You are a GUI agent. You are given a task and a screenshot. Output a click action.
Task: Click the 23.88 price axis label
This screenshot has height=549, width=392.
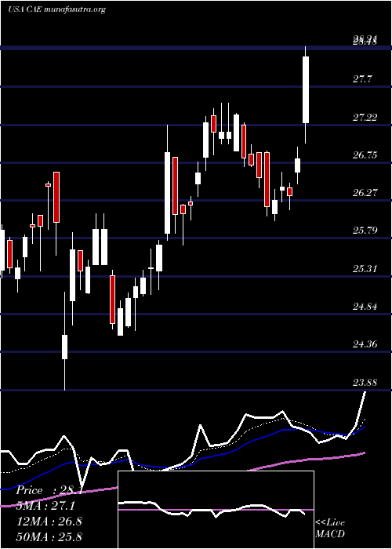(365, 382)
